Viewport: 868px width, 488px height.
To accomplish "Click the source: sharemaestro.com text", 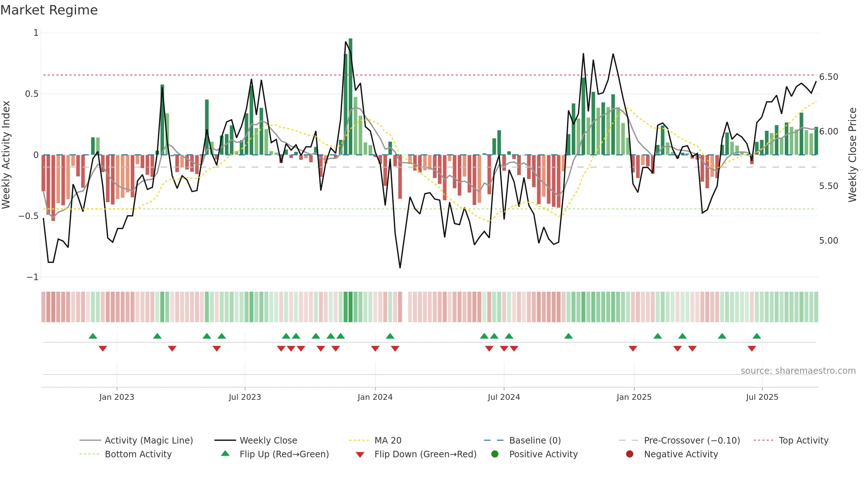I will (798, 371).
